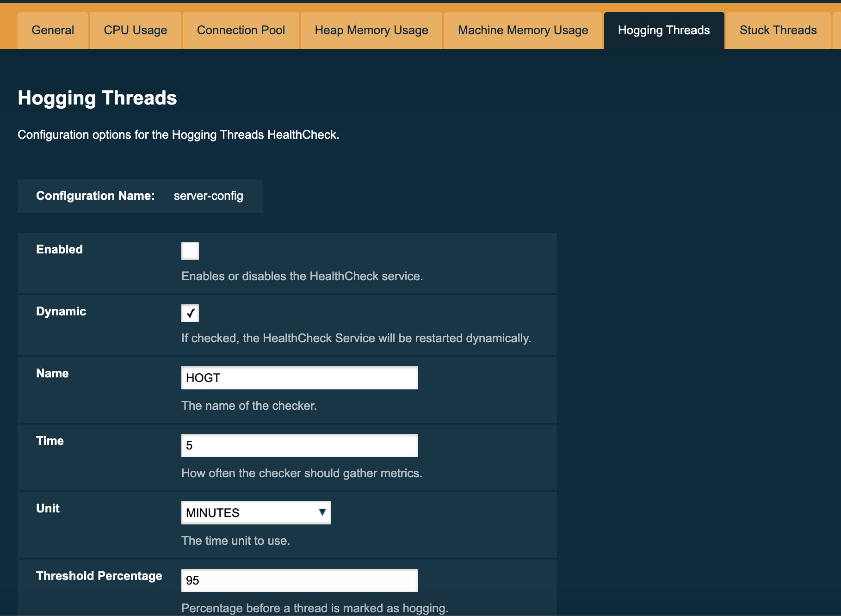
Task: Click the server-config configuration name
Action: (x=208, y=196)
